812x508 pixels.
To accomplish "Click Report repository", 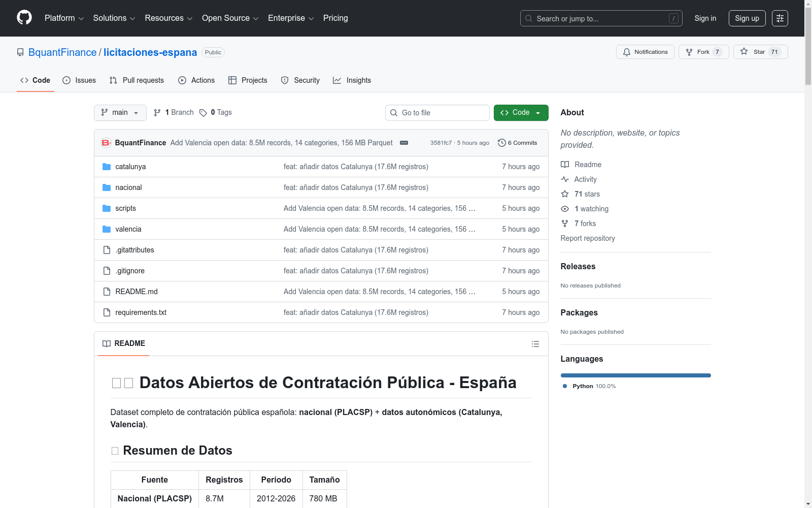I will [588, 238].
